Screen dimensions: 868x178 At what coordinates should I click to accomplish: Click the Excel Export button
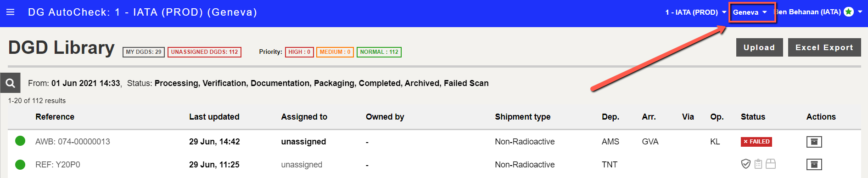point(824,47)
